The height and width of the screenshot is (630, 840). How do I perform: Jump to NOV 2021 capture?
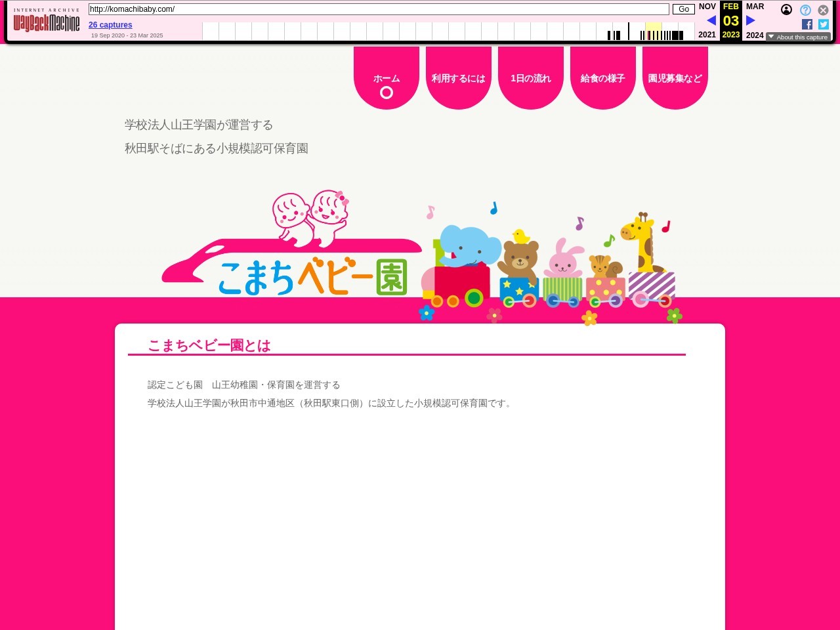click(707, 7)
